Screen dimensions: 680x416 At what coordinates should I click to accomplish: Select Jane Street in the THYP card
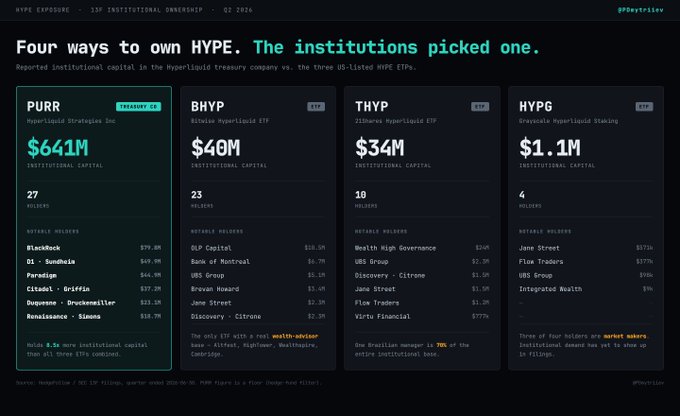(x=375, y=289)
